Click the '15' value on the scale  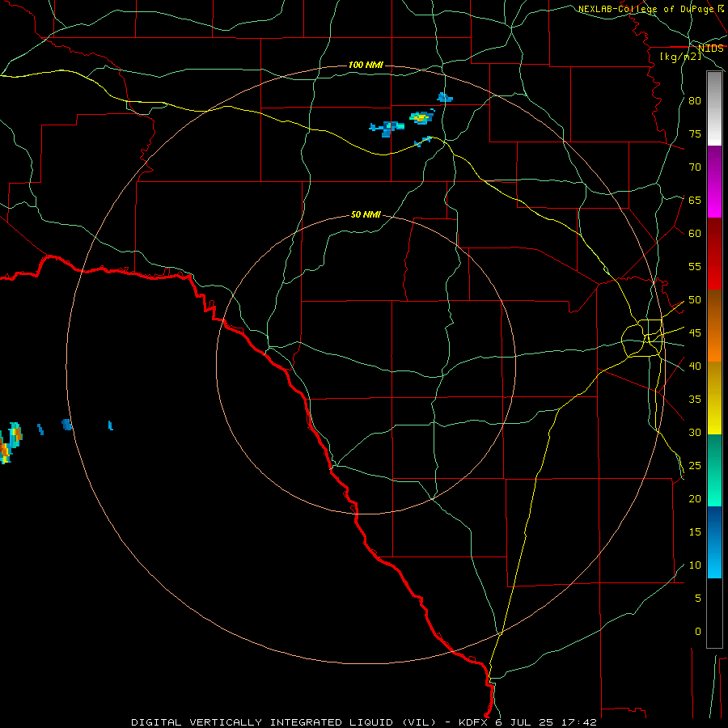pyautogui.click(x=695, y=532)
